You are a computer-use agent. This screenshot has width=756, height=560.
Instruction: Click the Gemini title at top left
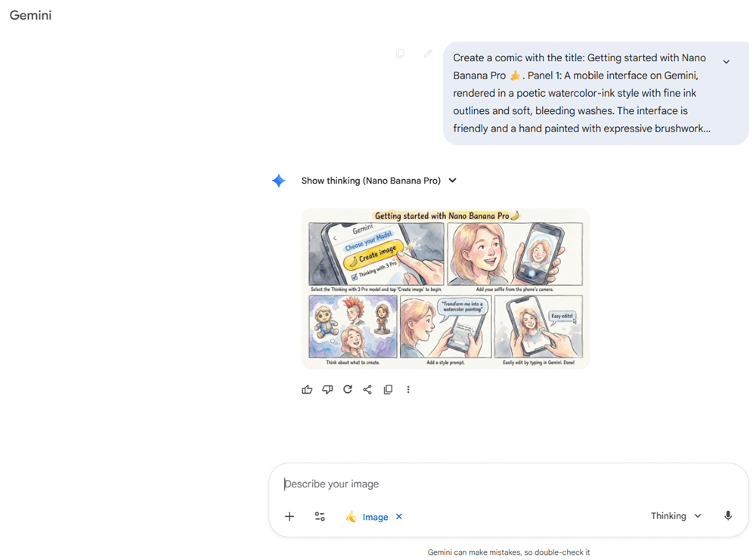click(x=31, y=15)
